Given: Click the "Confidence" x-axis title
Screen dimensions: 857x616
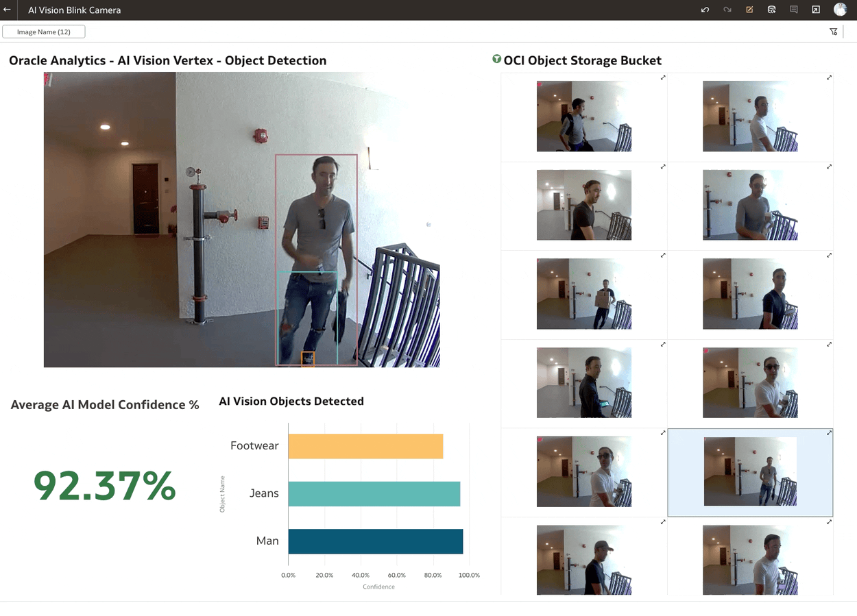Looking at the screenshot, I should point(378,587).
